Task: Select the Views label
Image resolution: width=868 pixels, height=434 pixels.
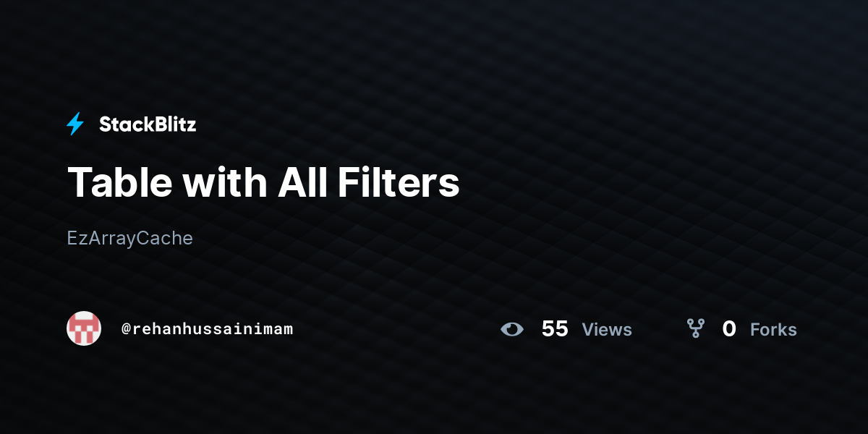Action: click(x=607, y=330)
